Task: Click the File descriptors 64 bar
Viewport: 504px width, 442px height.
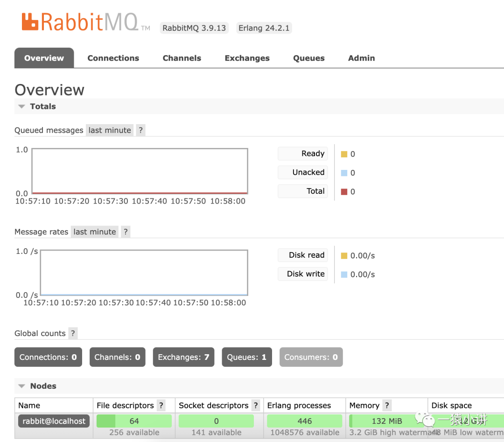Action: tap(134, 421)
